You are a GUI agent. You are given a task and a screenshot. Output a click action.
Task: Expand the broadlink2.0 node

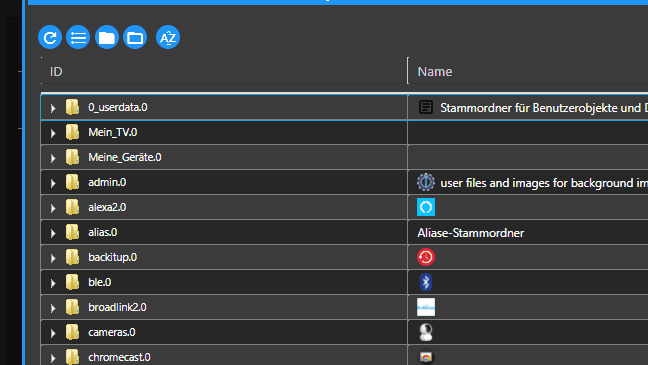[x=53, y=308]
